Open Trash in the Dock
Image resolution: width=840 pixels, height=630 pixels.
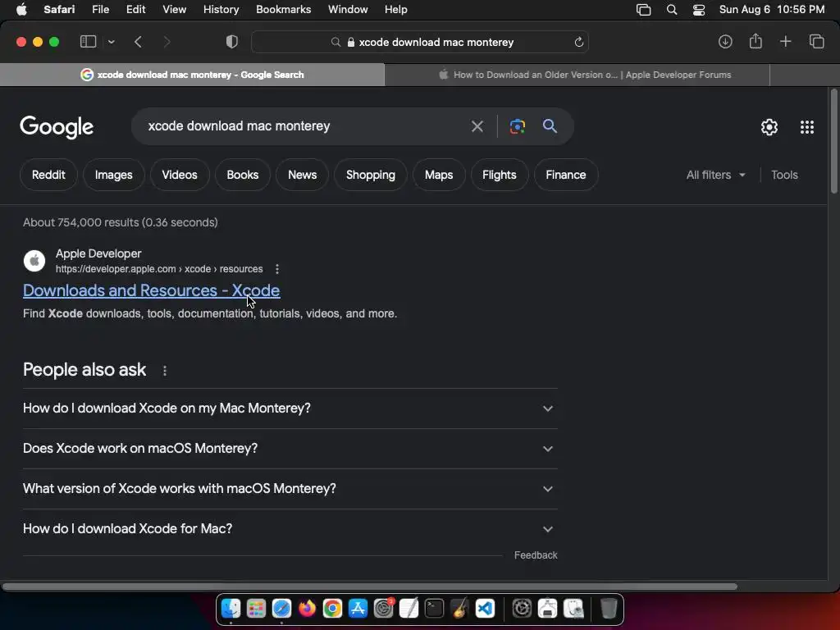click(x=608, y=609)
